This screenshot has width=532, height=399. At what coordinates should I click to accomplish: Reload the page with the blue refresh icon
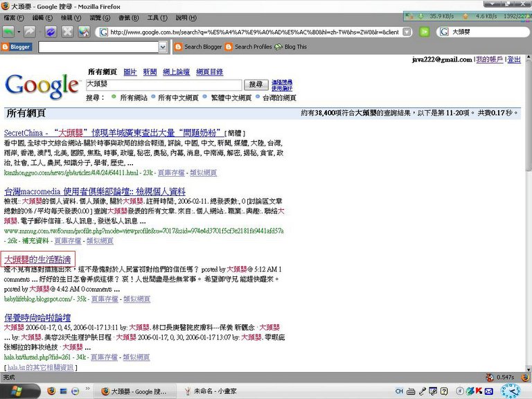pyautogui.click(x=51, y=32)
